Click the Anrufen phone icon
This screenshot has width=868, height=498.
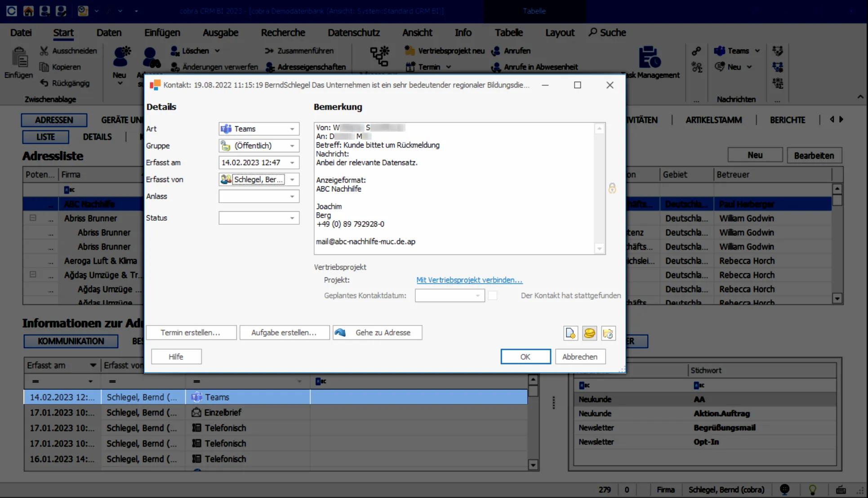pos(496,51)
